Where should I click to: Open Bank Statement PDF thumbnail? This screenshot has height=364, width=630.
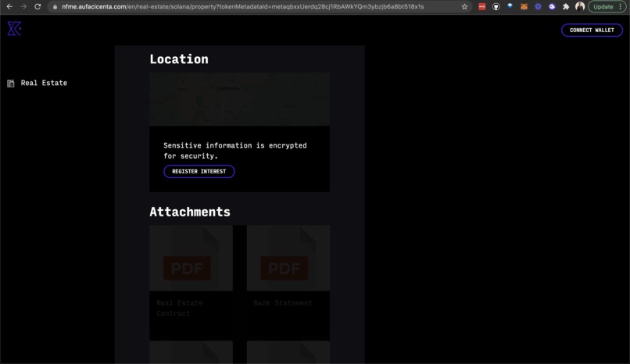[x=288, y=258]
